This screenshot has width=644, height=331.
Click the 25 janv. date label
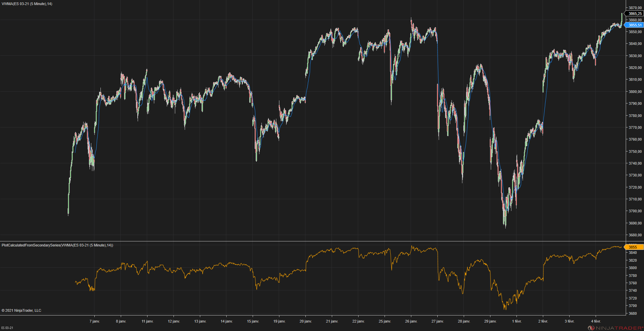tap(385, 321)
